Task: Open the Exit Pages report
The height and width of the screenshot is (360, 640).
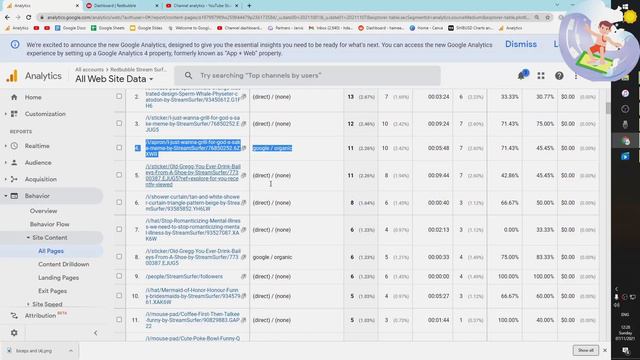Action: pos(52,291)
